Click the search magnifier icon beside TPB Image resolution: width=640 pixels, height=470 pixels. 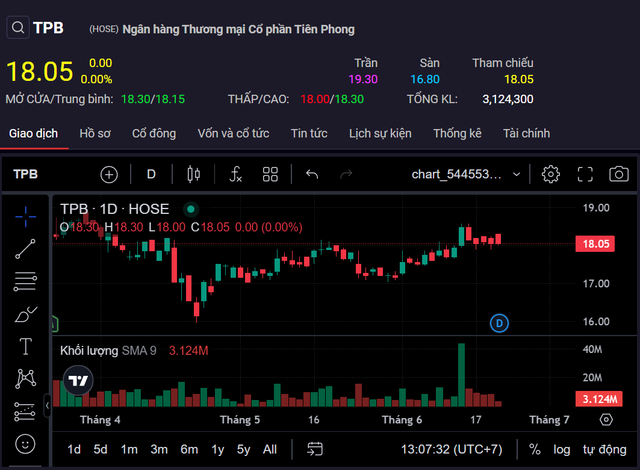pos(18,27)
